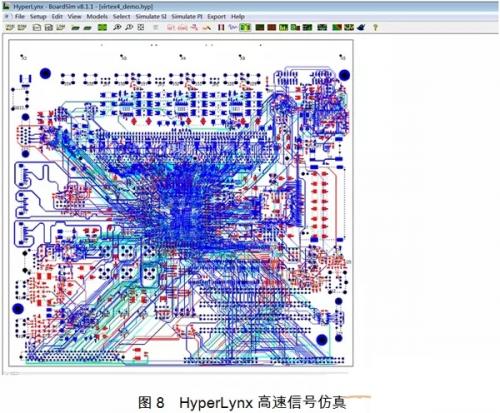
Task: Click the blue waveform oscilloscope toolbar icon
Action: 232,27
